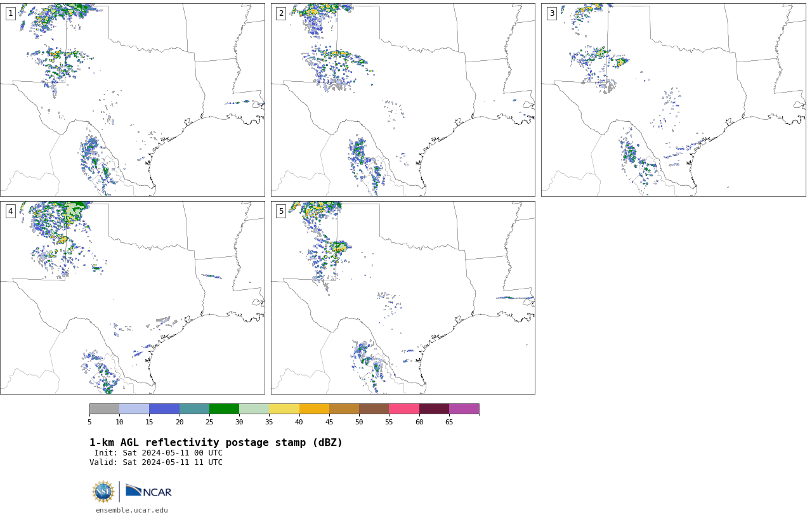Open ensemble member 4 reflectivity map
The height and width of the screenshot is (517, 812).
pos(132,298)
